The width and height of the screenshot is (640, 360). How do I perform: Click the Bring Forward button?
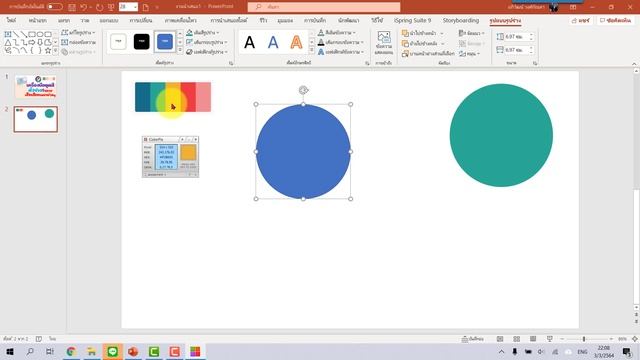click(422, 33)
